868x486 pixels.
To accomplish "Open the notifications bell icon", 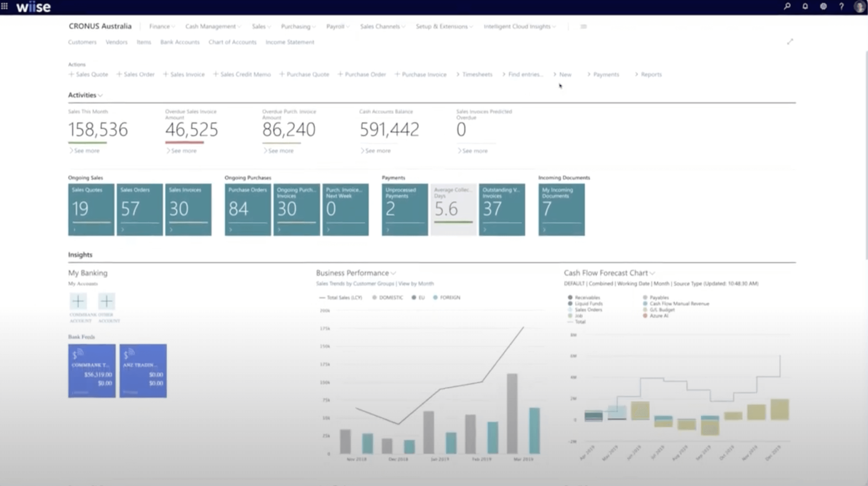I will click(x=805, y=6).
